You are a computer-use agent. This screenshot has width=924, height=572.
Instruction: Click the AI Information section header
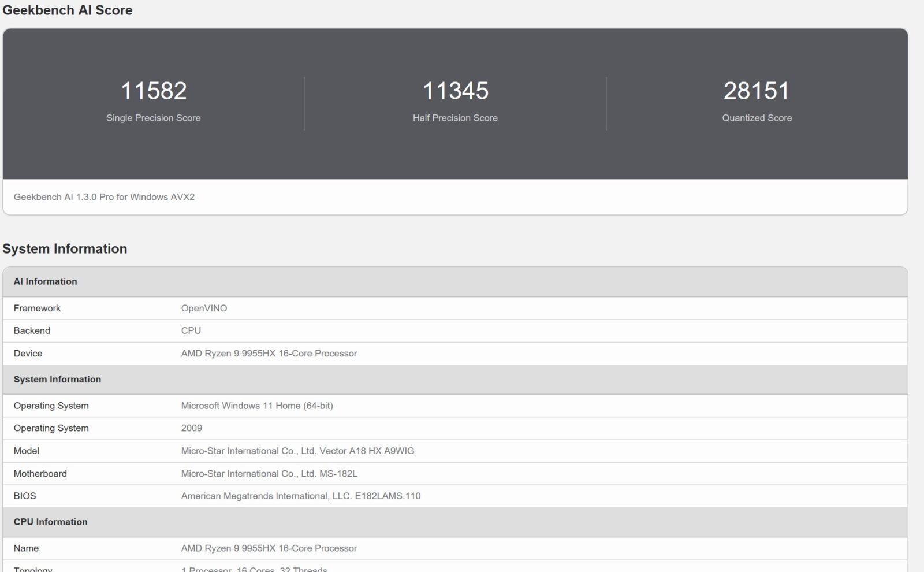[45, 281]
